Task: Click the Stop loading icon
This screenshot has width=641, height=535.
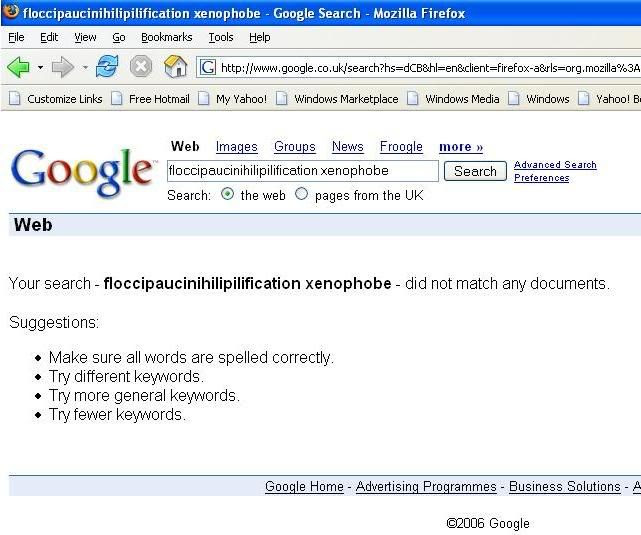Action: coord(141,66)
